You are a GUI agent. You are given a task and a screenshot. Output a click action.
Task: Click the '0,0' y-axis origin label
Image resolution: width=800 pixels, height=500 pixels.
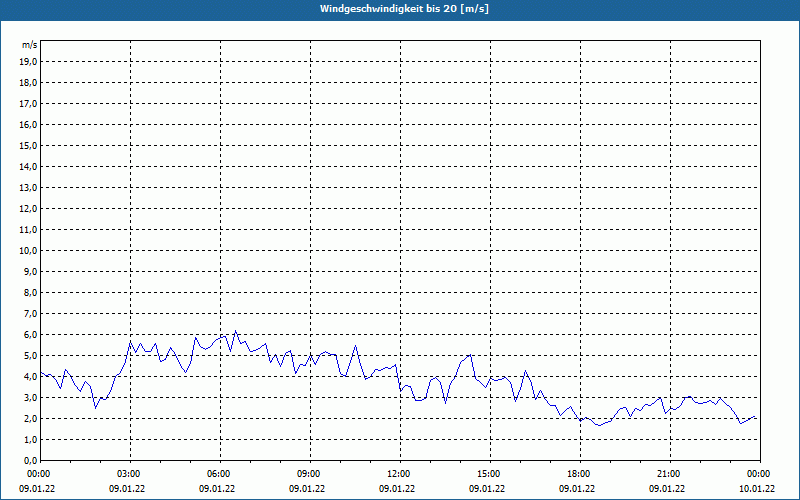coord(30,460)
